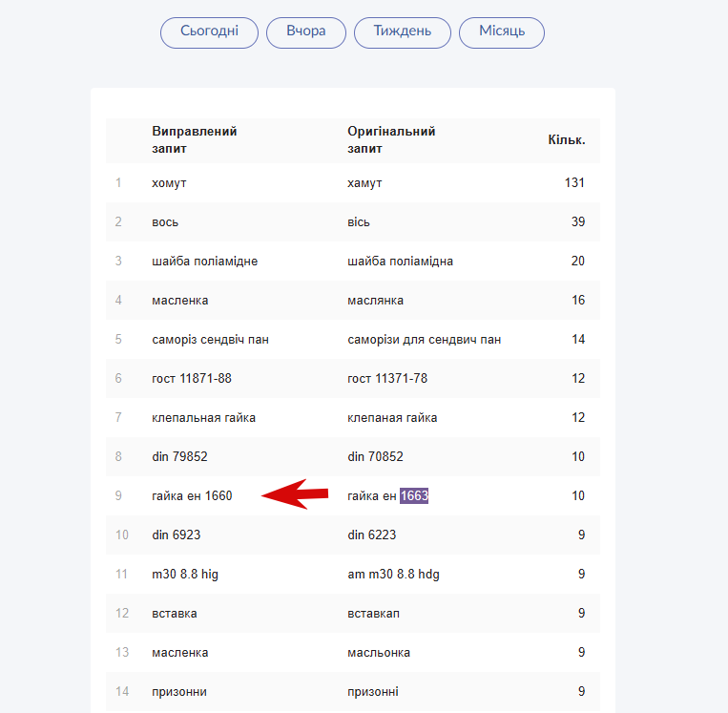Click the саморіз сендвіч пан entry
Image resolution: width=728 pixels, height=713 pixels.
[210, 339]
